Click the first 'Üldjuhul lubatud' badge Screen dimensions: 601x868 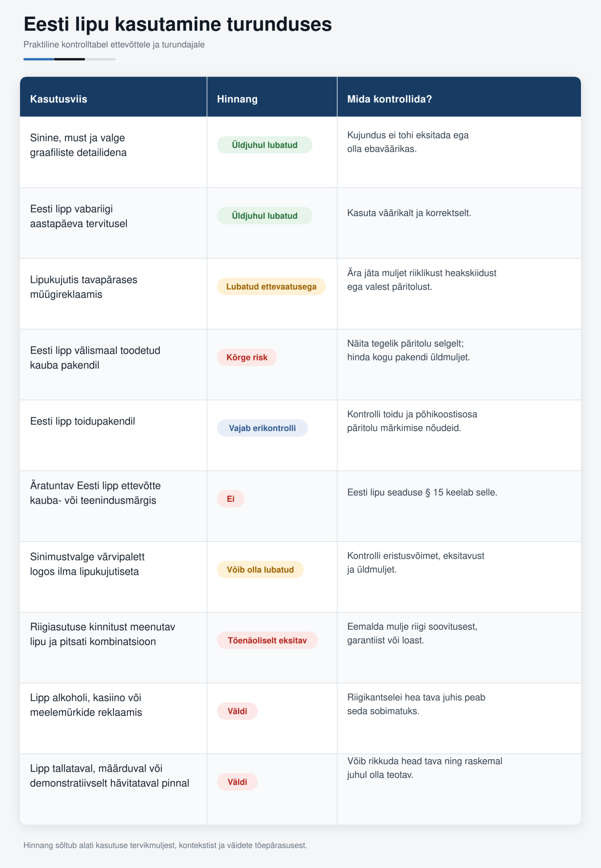[264, 145]
